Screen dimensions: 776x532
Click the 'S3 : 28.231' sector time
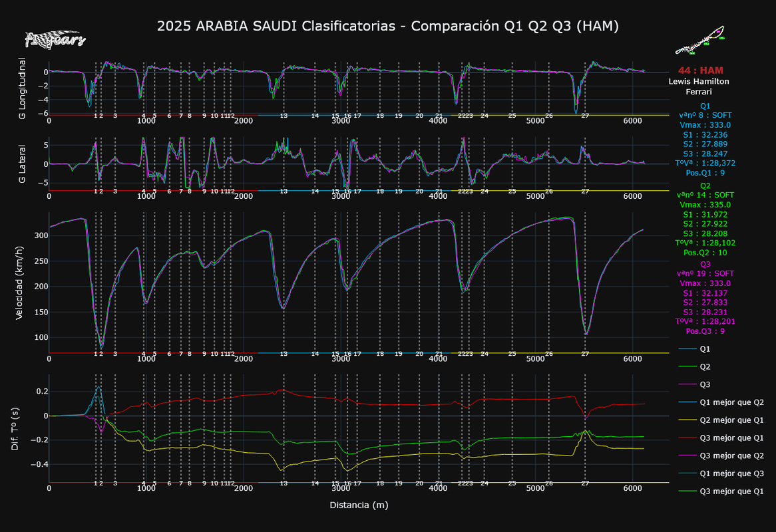point(705,312)
